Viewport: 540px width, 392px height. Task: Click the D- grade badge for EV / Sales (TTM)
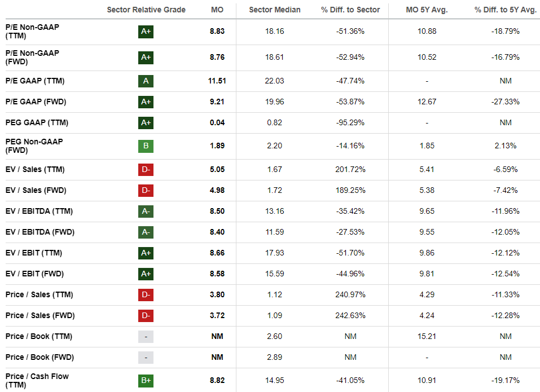(146, 170)
